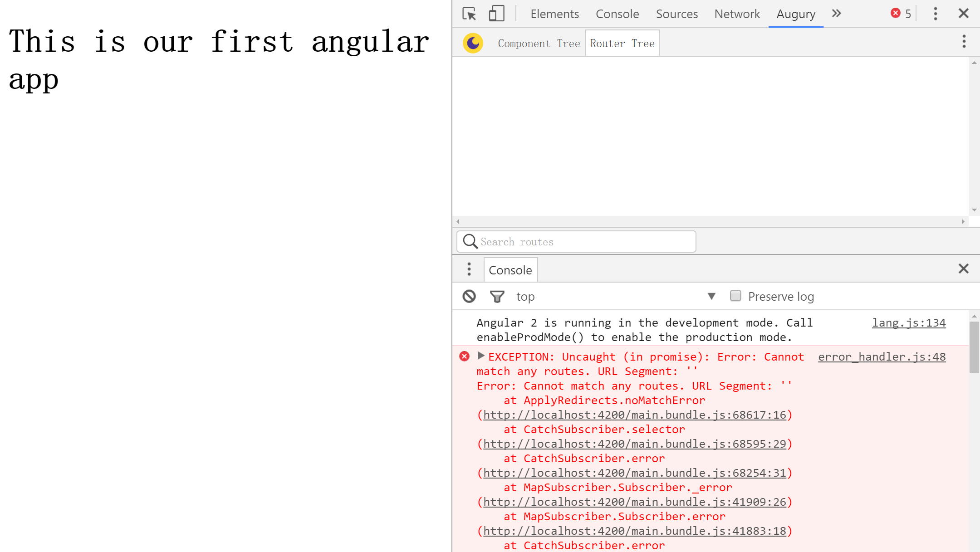Toggle the device toolbar icon
This screenshot has height=552, width=980.
[x=496, y=14]
